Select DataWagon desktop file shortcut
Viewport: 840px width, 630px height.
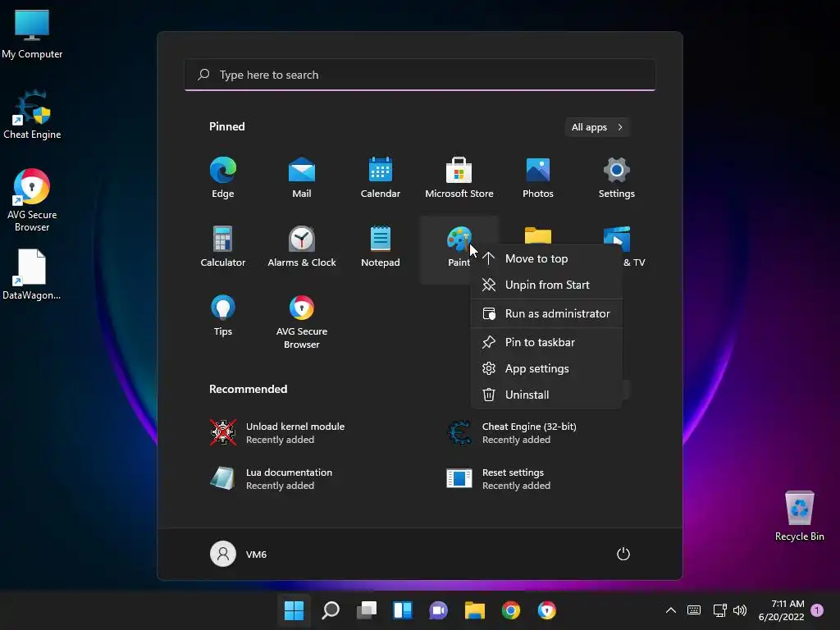point(32,274)
